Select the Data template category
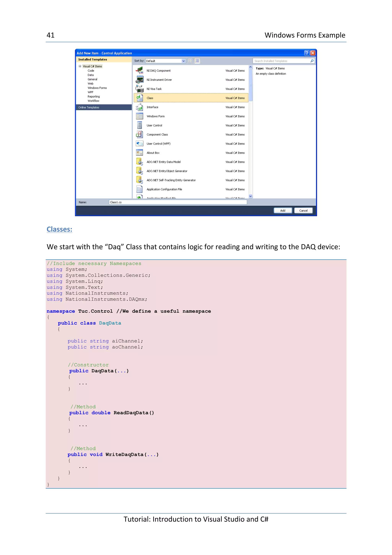 coord(91,75)
